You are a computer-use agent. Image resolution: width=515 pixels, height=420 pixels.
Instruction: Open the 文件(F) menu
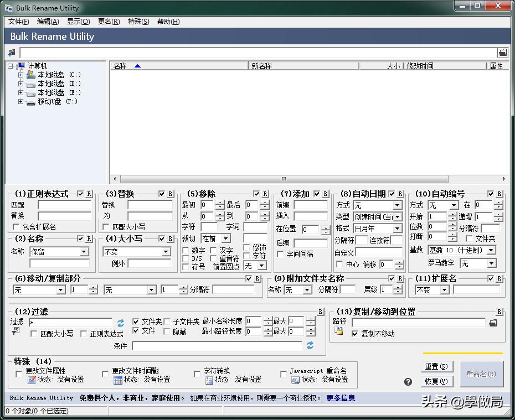click(x=18, y=22)
